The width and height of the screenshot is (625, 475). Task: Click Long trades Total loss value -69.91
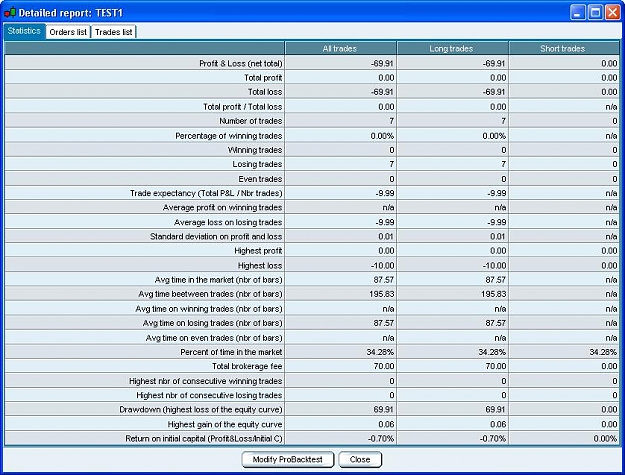point(493,92)
